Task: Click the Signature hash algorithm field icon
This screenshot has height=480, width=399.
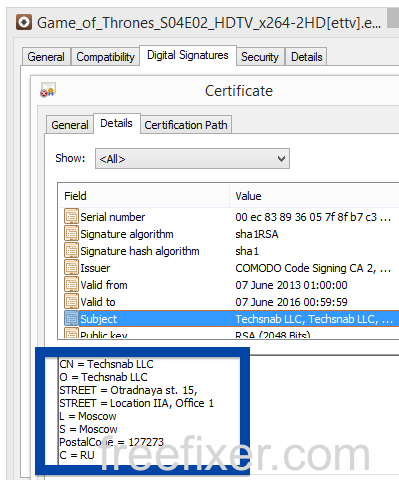Action: (x=71, y=250)
